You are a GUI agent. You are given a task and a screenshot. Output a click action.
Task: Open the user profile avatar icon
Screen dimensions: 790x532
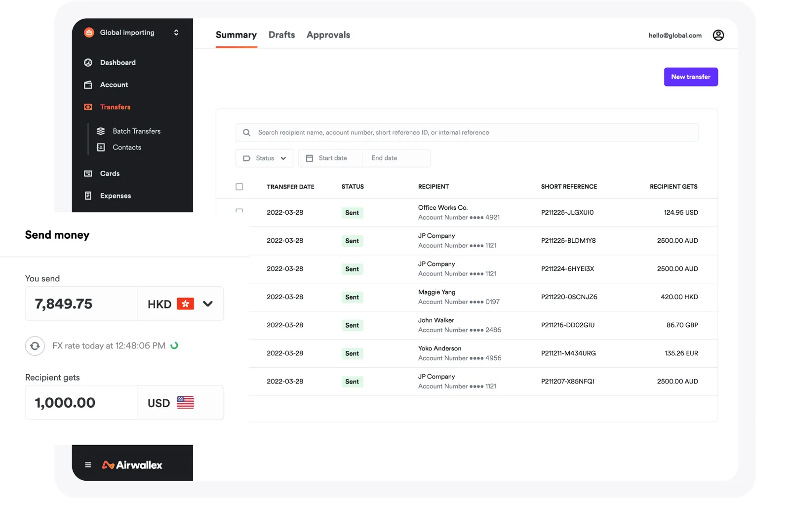pyautogui.click(x=718, y=35)
